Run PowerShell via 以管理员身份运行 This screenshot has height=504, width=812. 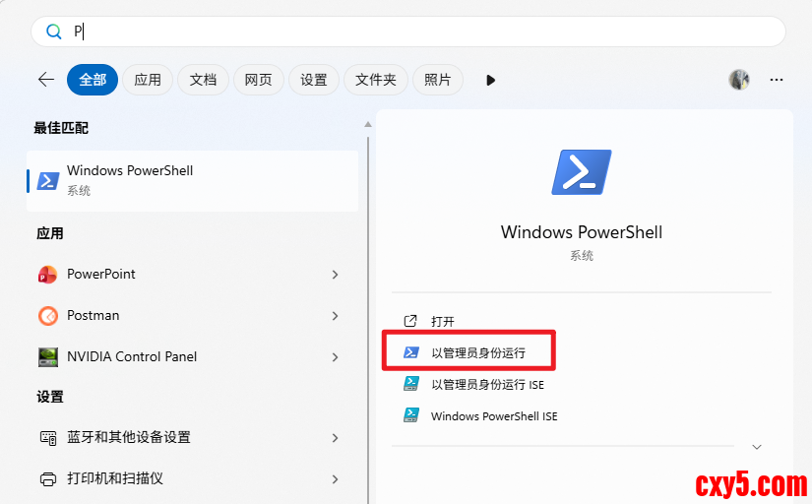478,353
